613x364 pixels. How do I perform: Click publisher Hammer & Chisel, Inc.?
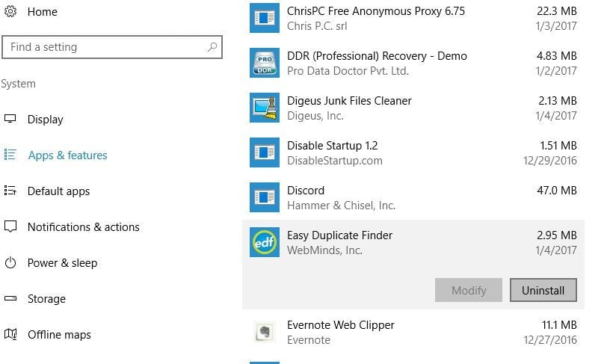[x=342, y=206]
